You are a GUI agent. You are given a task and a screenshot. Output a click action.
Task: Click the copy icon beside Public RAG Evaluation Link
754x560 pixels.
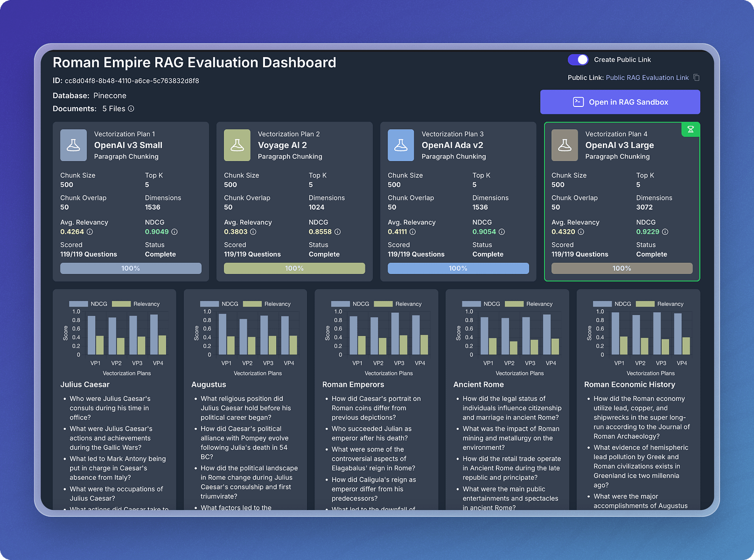pyautogui.click(x=697, y=78)
